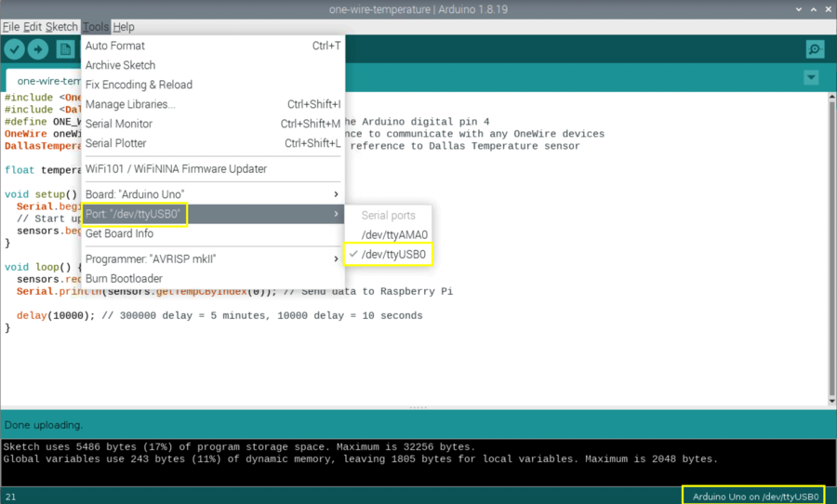Open Serial Monitor via magnifier icon

click(815, 50)
